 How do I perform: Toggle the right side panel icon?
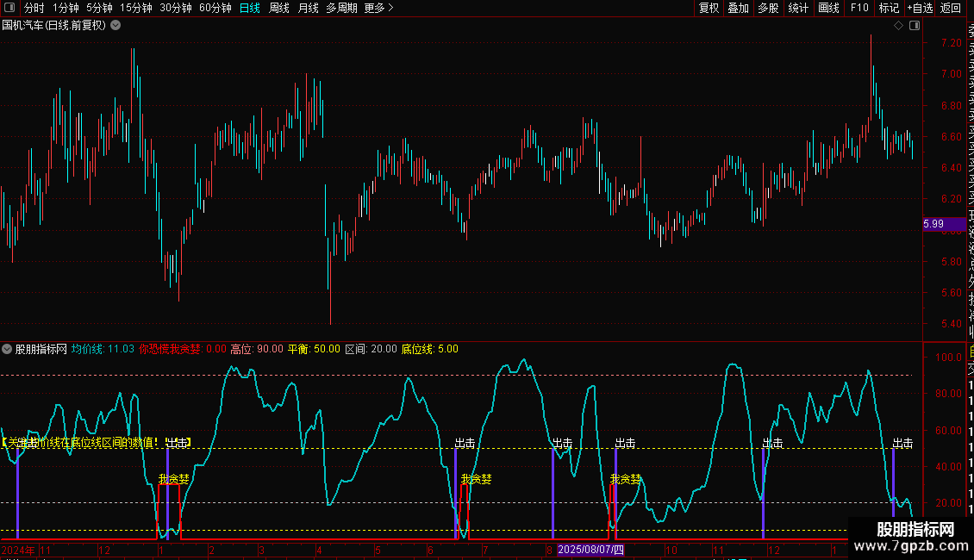pyautogui.click(x=913, y=26)
